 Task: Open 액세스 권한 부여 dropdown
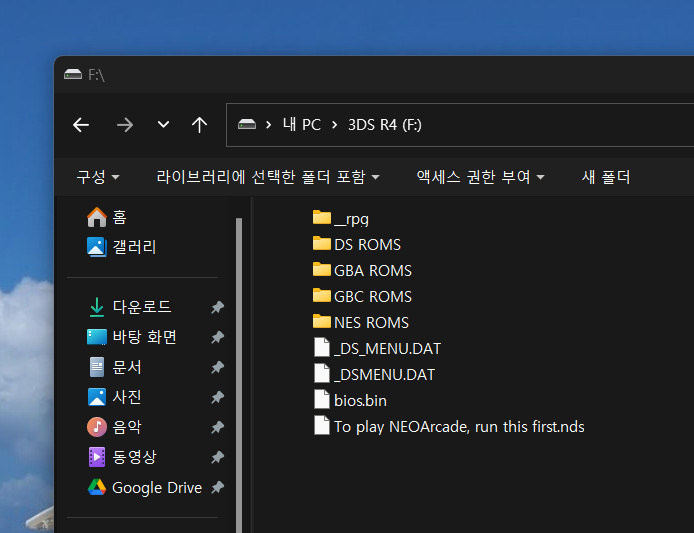480,177
